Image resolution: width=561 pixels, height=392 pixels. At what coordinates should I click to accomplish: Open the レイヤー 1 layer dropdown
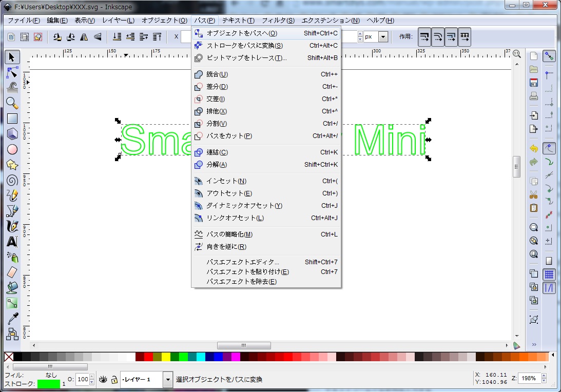point(168,380)
